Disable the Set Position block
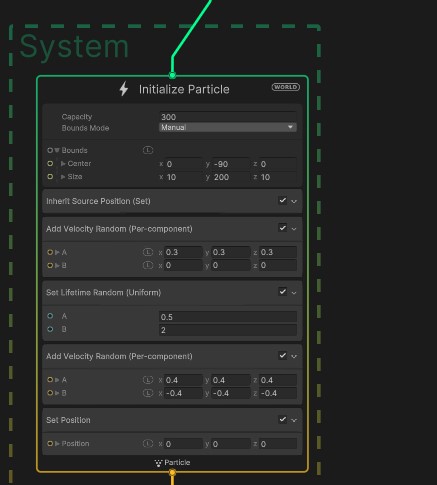 (x=282, y=419)
